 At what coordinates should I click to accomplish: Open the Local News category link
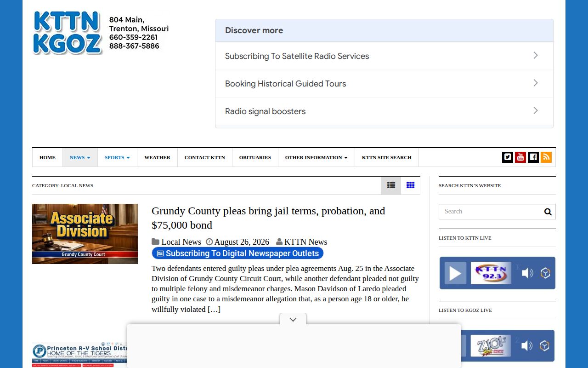coord(181,242)
